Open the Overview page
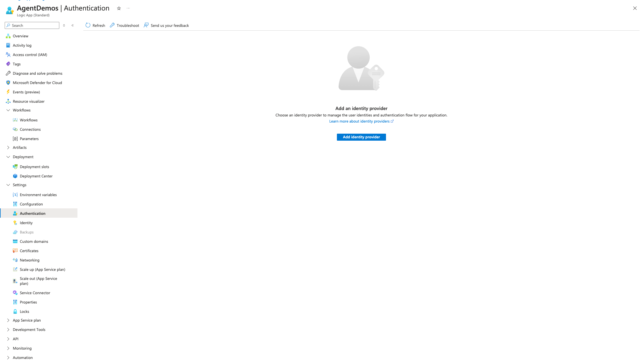 (20, 36)
